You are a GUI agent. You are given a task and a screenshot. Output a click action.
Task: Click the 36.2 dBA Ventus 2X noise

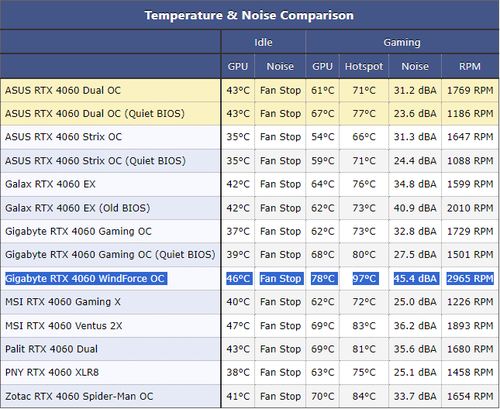coord(415,326)
